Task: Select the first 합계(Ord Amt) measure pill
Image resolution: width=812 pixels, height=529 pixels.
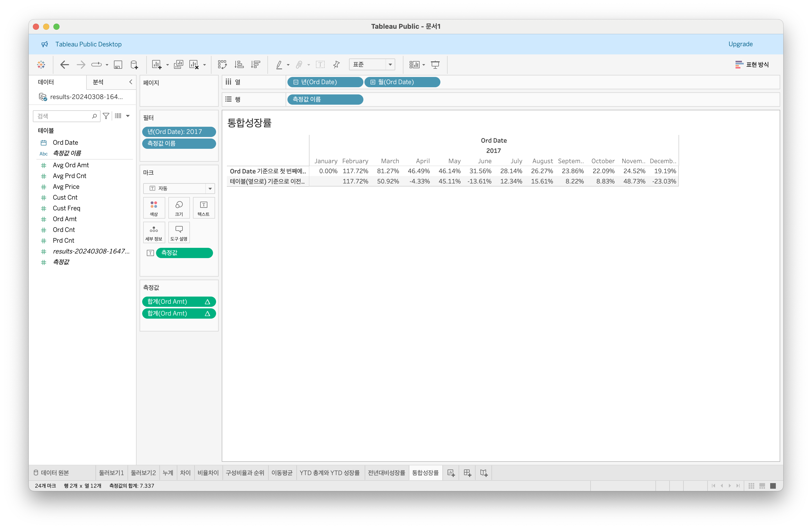Action: (179, 301)
